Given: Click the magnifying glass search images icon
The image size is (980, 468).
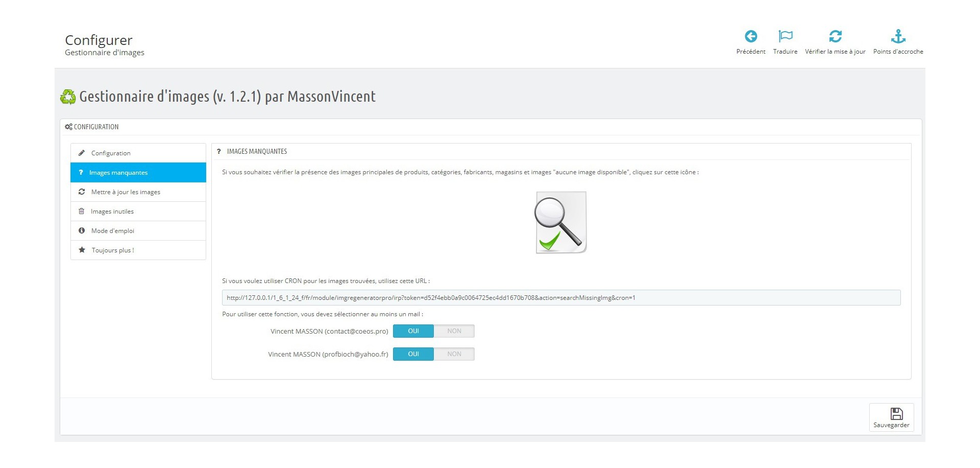Looking at the screenshot, I should [560, 223].
